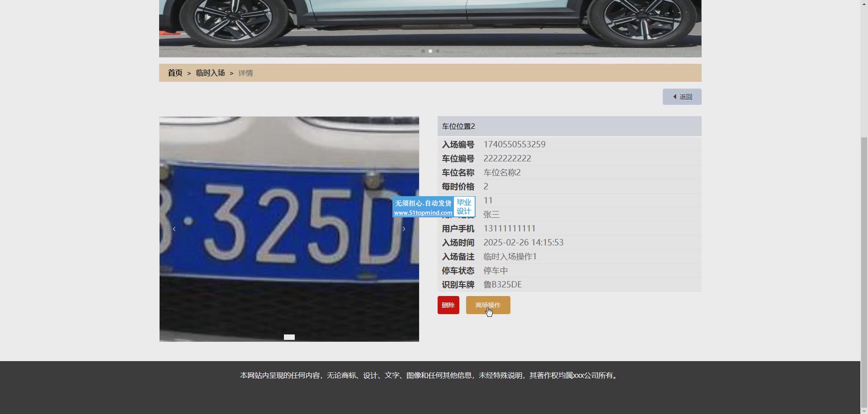Click white slide indicator under plate image
The image size is (868, 414).
[x=289, y=337]
